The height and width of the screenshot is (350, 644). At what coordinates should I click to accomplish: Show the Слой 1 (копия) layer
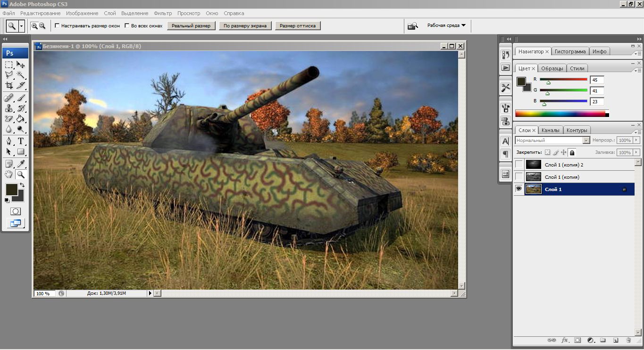[x=519, y=177]
